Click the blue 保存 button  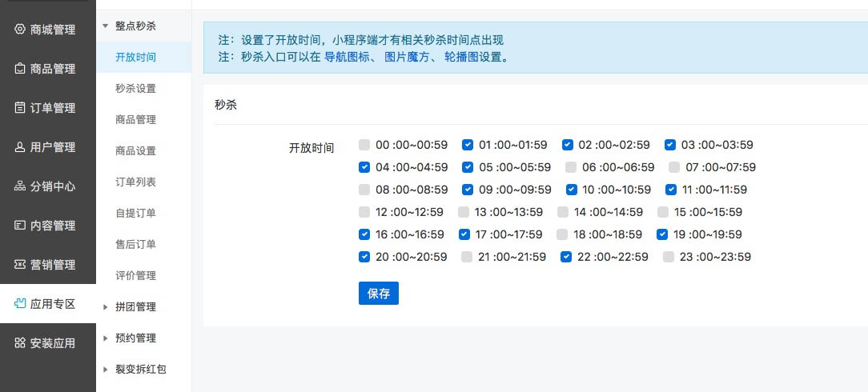379,293
